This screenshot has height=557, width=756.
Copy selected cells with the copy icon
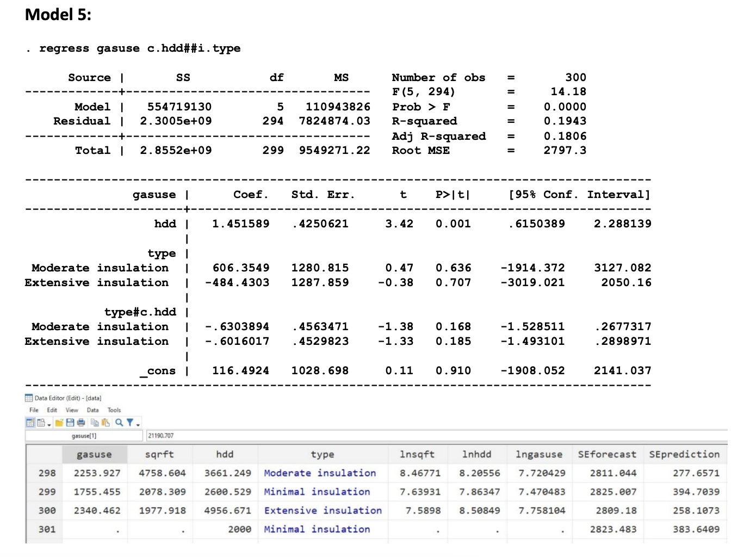[95, 422]
